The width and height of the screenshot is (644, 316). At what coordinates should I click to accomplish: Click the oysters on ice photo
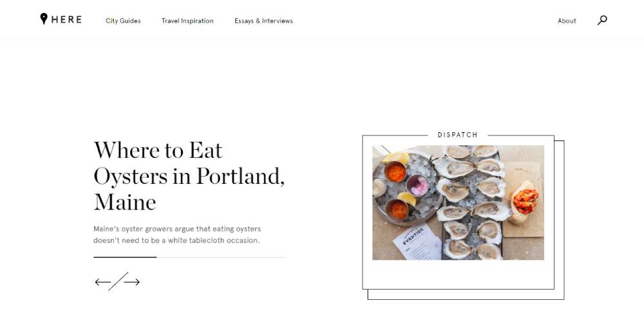click(458, 202)
